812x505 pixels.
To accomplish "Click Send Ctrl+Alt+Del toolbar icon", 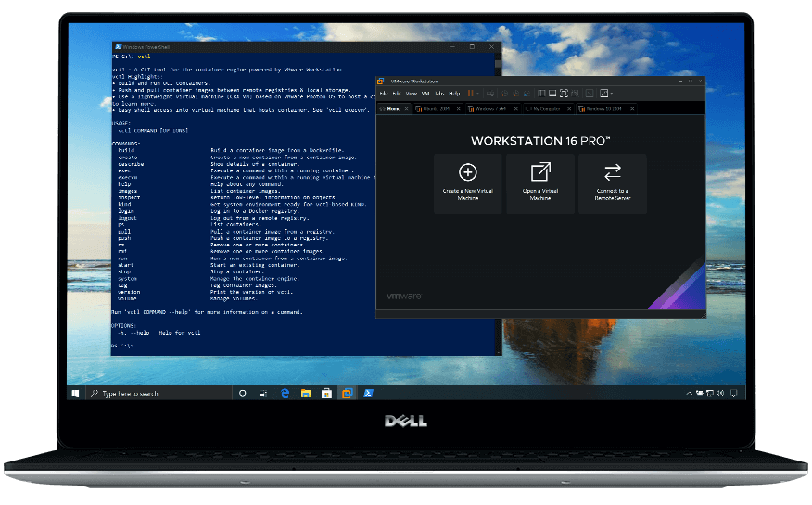I will 490,94.
